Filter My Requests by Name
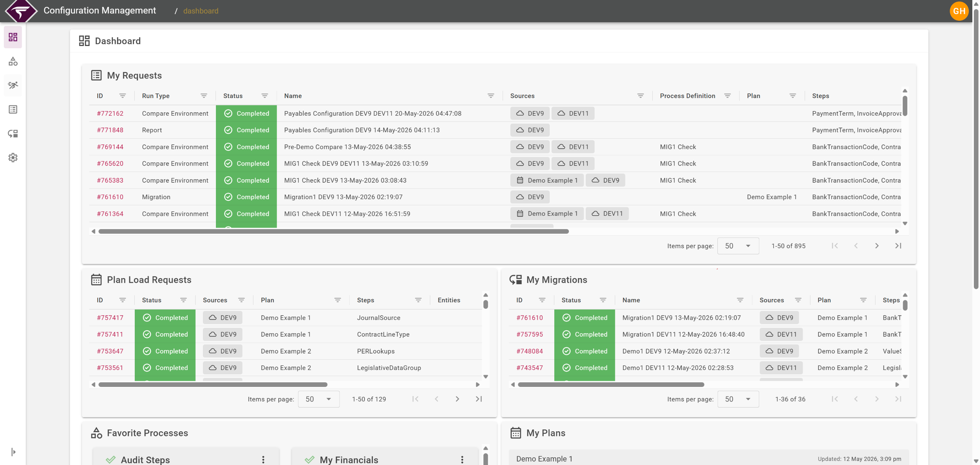 [x=491, y=96]
